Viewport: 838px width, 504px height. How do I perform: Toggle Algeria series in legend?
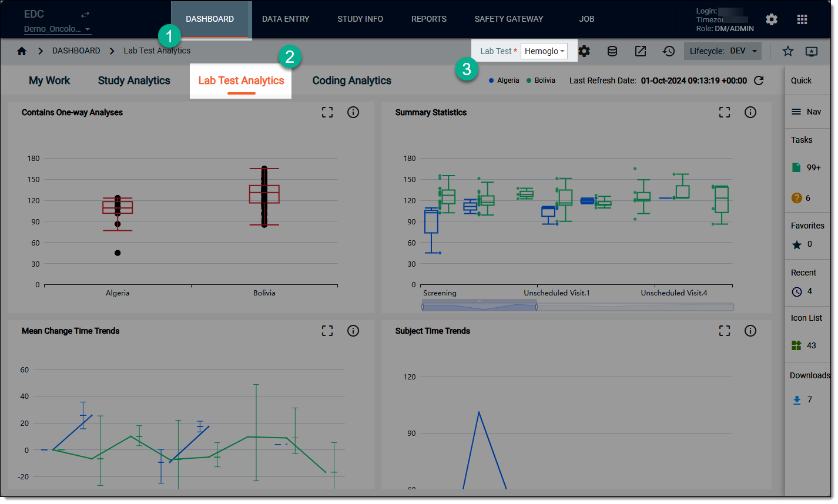[504, 80]
